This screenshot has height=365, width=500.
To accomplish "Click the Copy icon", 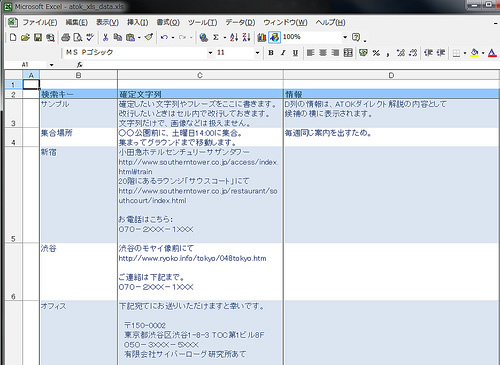I will 118,37.
